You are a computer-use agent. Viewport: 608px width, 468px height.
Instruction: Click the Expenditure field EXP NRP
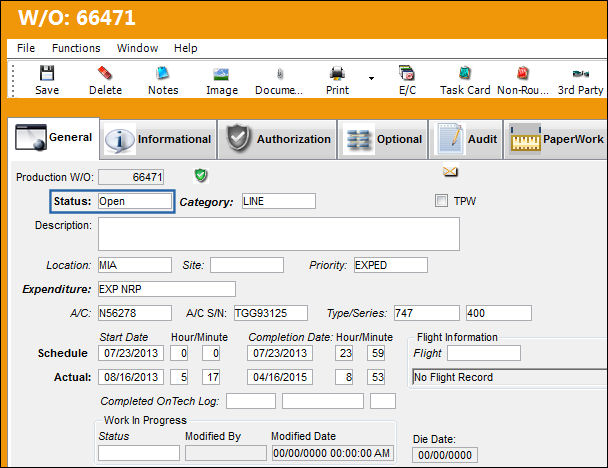pos(167,289)
